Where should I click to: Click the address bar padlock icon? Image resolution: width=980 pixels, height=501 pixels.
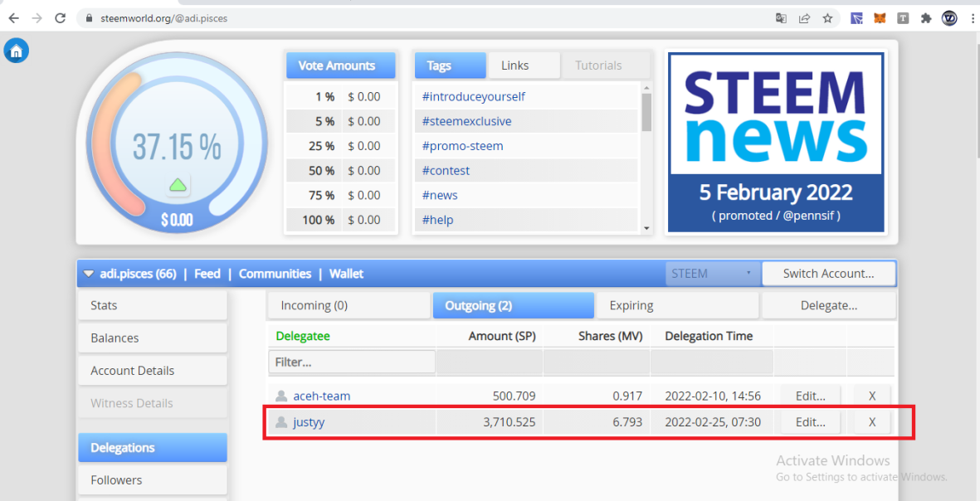88,19
